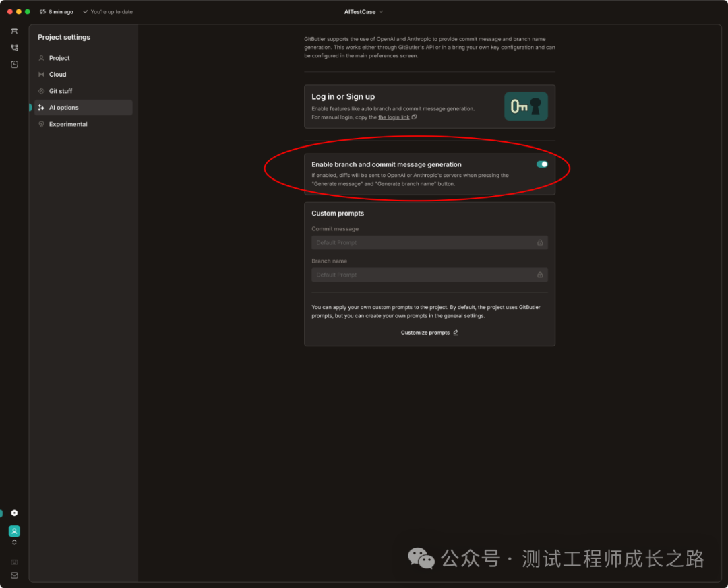Click the mail feedback icon at bottom left
Image resolution: width=728 pixels, height=588 pixels.
[x=14, y=575]
